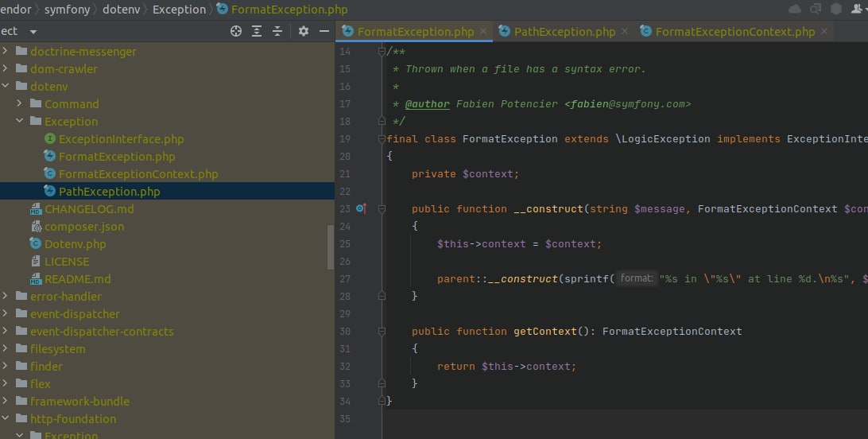This screenshot has width=868, height=439.
Task: Click the hexagon icon in top-right toolbar
Action: coord(836,9)
